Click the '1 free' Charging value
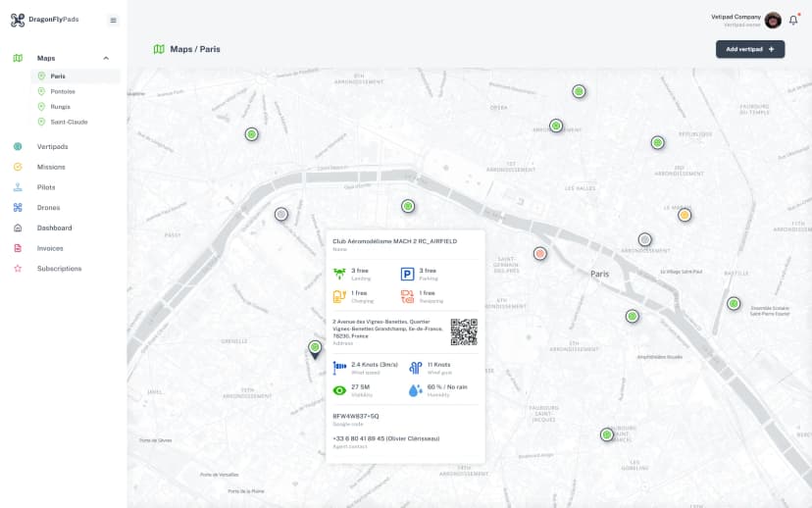Image resolution: width=812 pixels, height=508 pixels. point(359,293)
